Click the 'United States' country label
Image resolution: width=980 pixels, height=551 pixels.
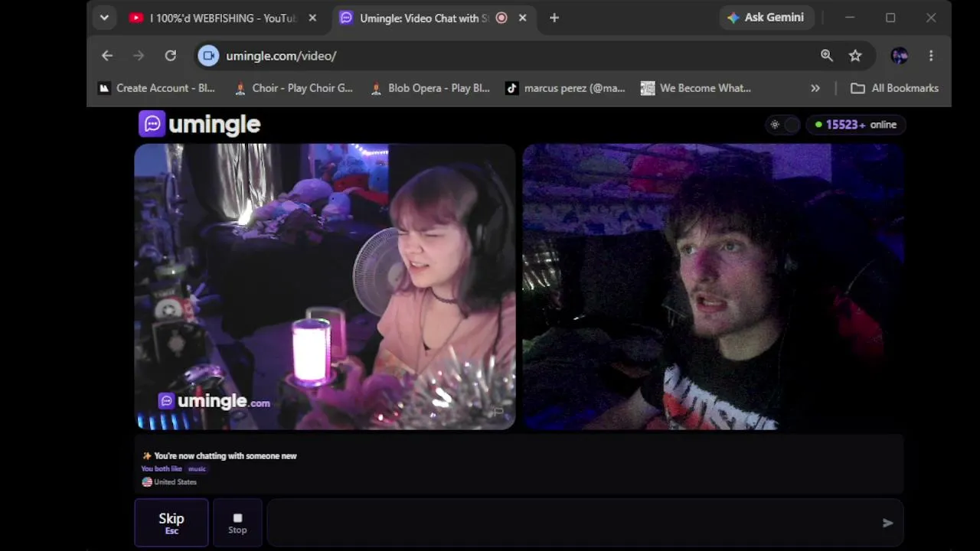[x=175, y=482]
